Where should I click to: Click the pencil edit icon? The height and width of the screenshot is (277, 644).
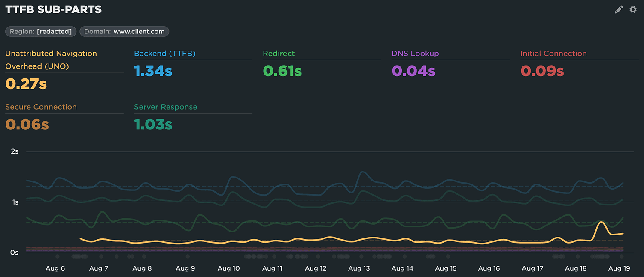click(619, 9)
